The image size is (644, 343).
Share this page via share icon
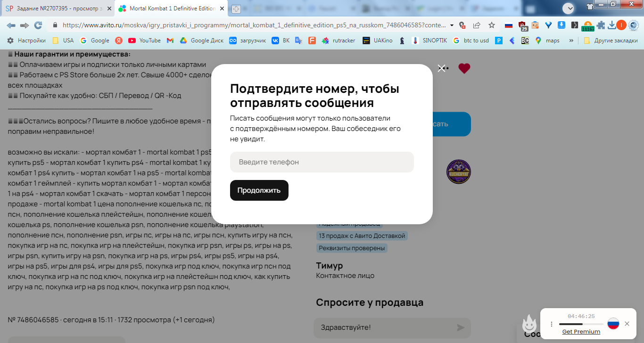(477, 25)
